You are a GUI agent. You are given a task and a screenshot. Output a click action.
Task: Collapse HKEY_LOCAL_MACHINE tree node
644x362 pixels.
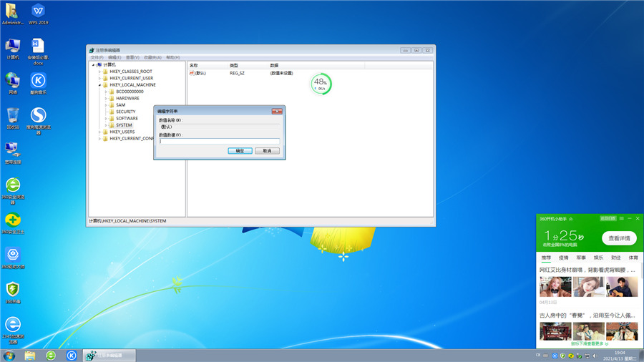pyautogui.click(x=99, y=85)
